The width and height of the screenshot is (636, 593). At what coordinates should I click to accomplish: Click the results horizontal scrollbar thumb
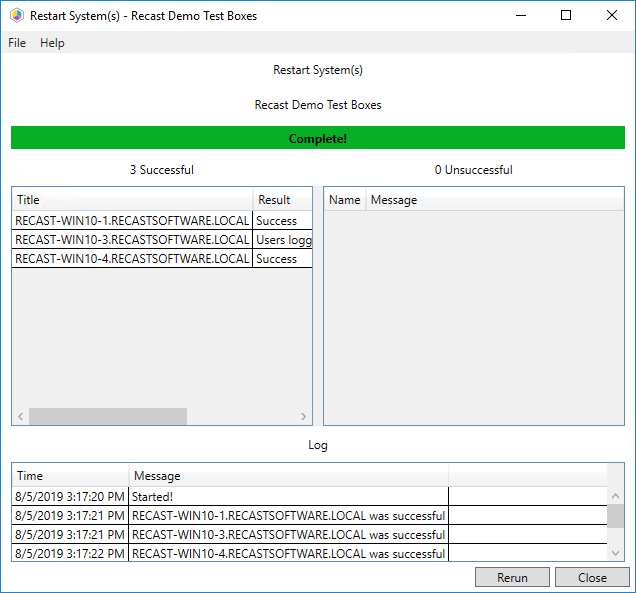108,416
